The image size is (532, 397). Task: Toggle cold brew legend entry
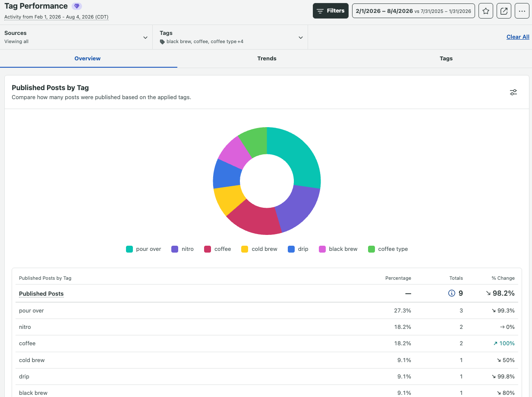pyautogui.click(x=259, y=249)
